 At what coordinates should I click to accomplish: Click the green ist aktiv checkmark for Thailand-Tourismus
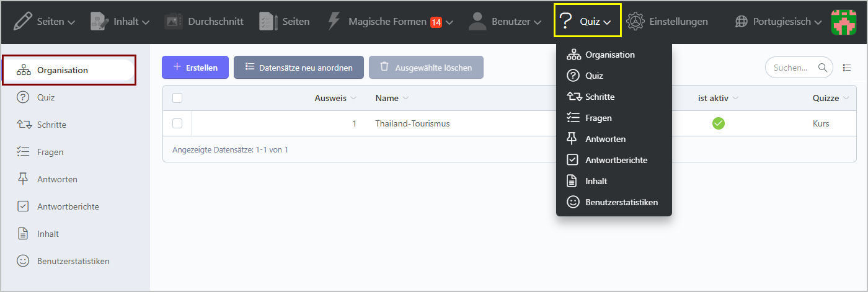tap(718, 123)
